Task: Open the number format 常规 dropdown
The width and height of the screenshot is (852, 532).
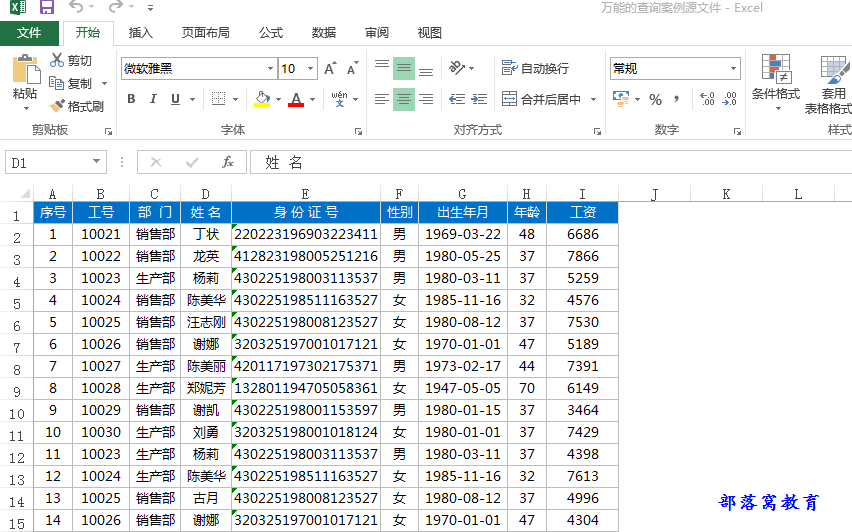Action: (x=733, y=68)
